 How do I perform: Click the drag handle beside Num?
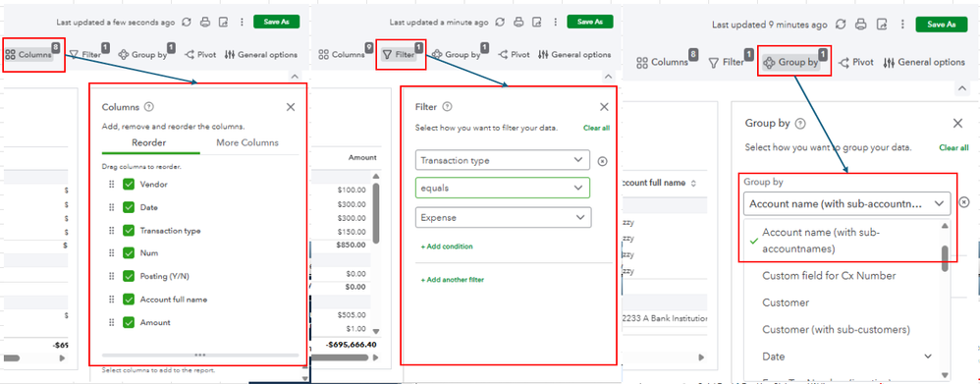click(x=112, y=253)
